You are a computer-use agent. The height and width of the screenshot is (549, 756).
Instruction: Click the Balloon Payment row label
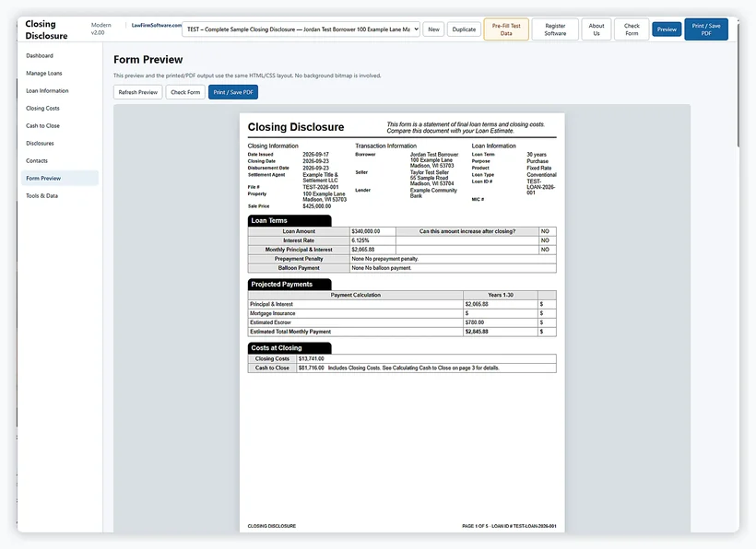click(299, 268)
